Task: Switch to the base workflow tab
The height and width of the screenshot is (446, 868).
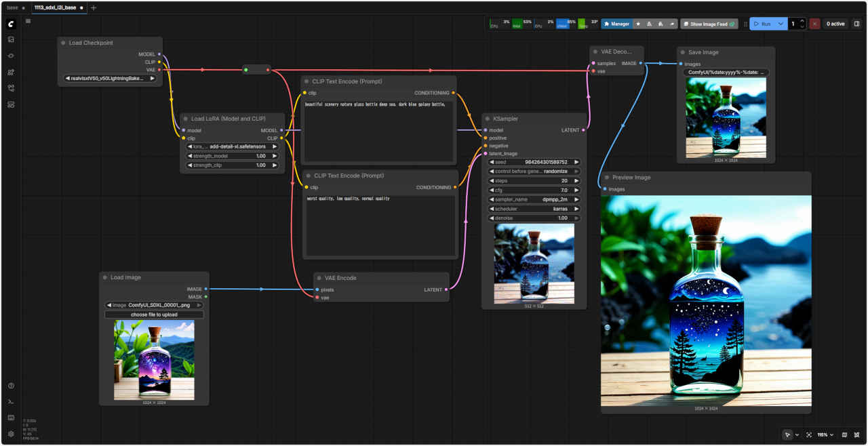Action: tap(13, 7)
